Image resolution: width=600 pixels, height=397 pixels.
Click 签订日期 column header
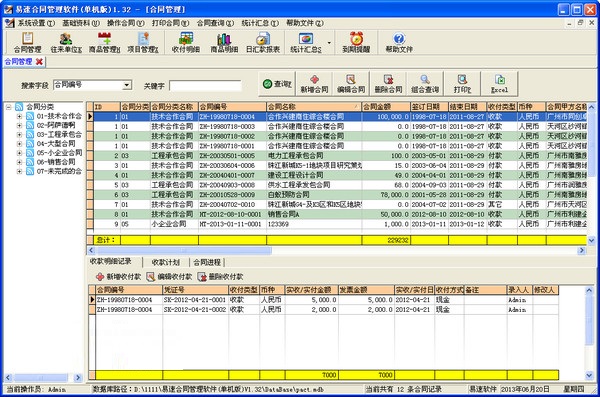pyautogui.click(x=429, y=106)
